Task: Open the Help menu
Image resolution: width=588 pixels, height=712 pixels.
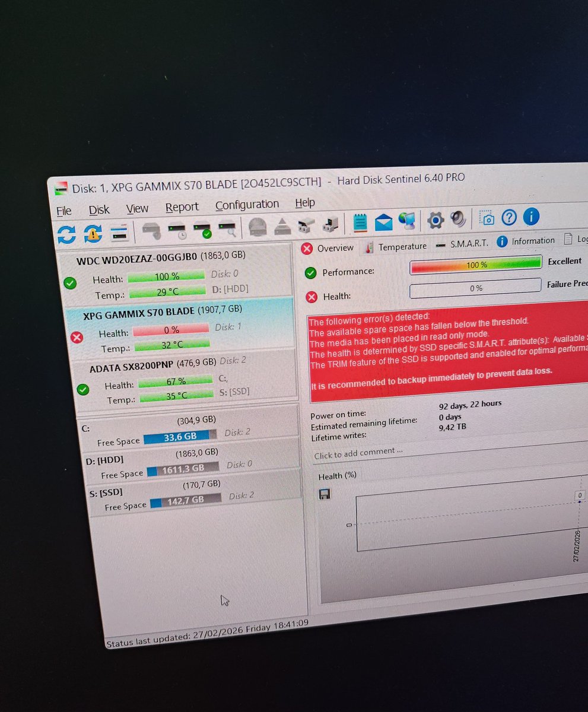Action: pyautogui.click(x=305, y=203)
